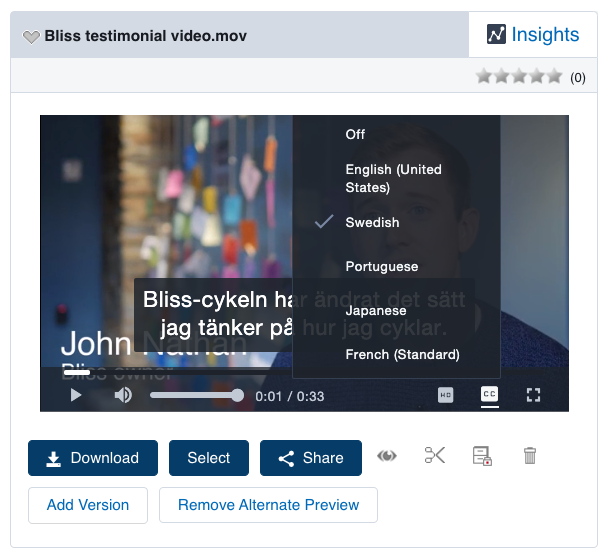The width and height of the screenshot is (606, 556).
Task: Click the trash delete icon
Action: tap(530, 456)
